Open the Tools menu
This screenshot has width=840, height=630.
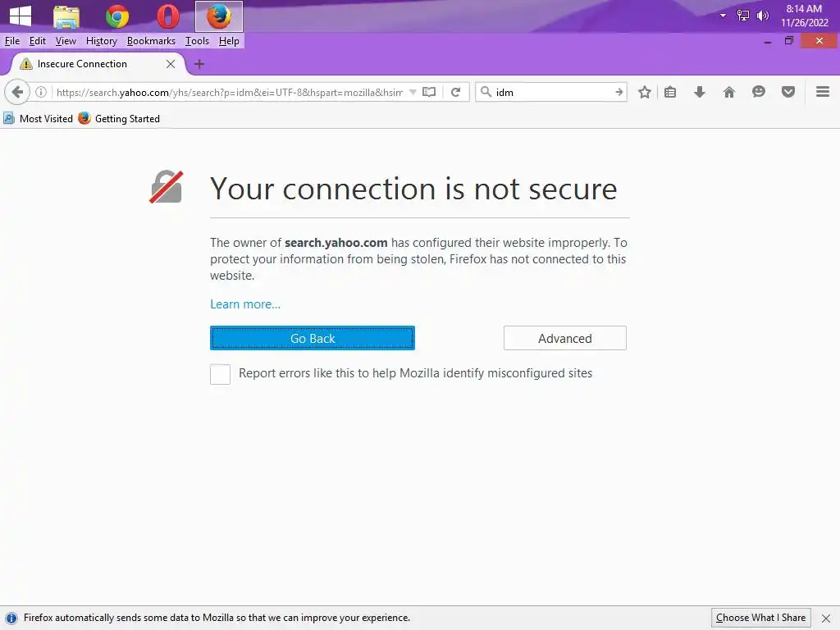point(197,41)
